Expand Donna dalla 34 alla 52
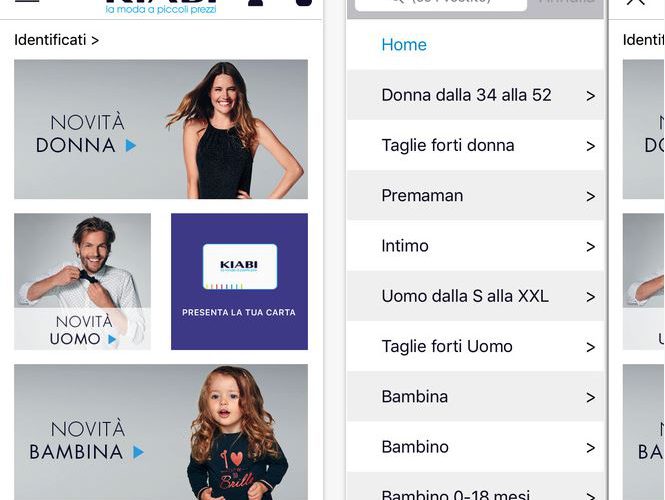 [475, 95]
